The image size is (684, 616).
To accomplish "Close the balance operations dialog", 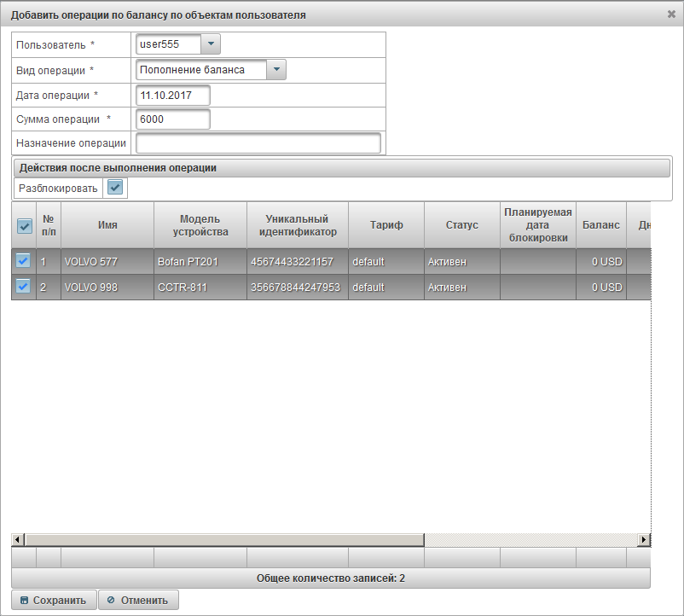I will pos(671,15).
